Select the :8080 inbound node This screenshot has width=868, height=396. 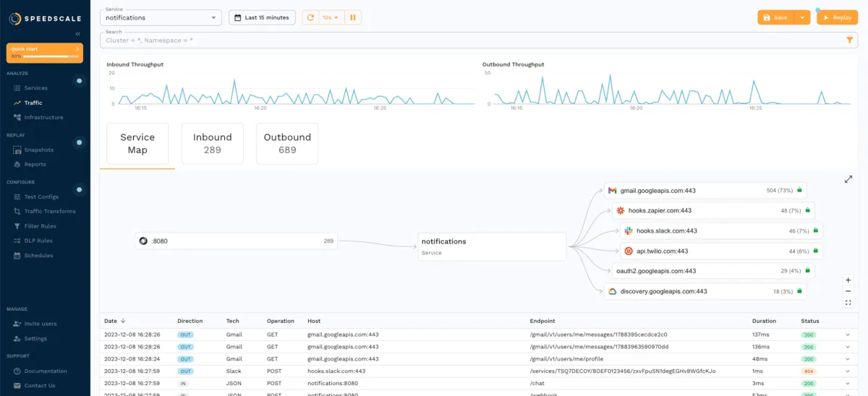tap(237, 241)
